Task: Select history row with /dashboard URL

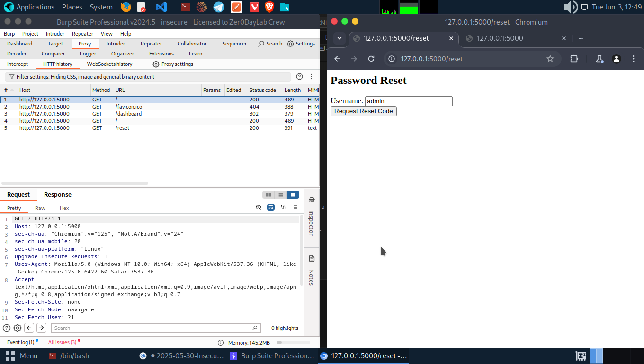Action: click(160, 114)
